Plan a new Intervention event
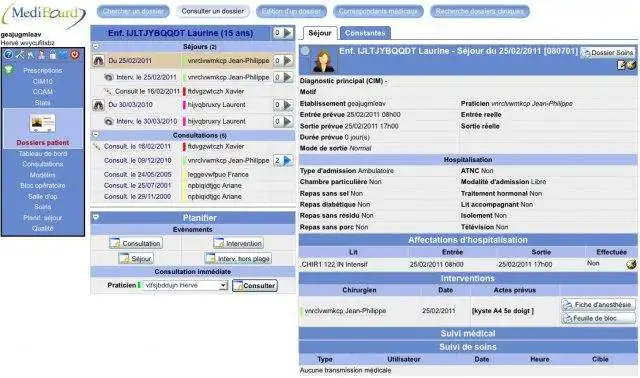 tap(238, 243)
